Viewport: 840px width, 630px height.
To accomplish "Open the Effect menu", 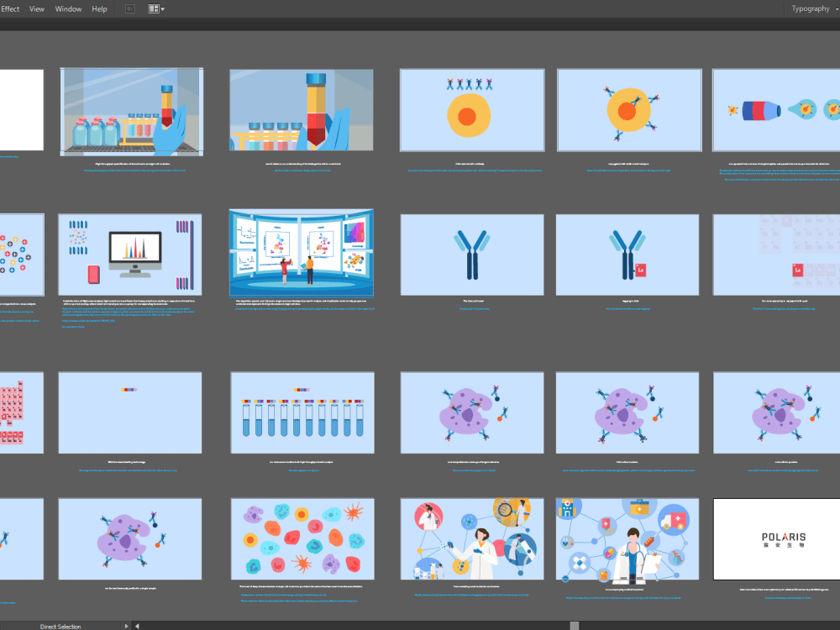I will 9,8.
